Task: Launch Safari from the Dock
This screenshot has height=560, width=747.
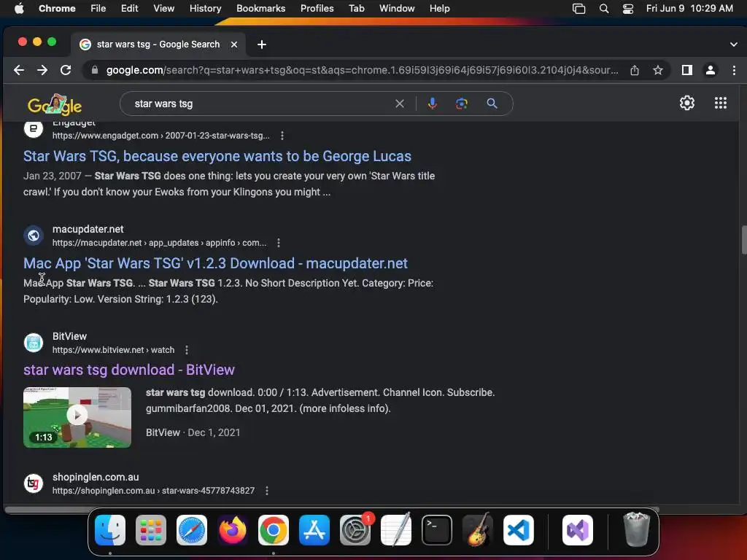Action: (192, 530)
